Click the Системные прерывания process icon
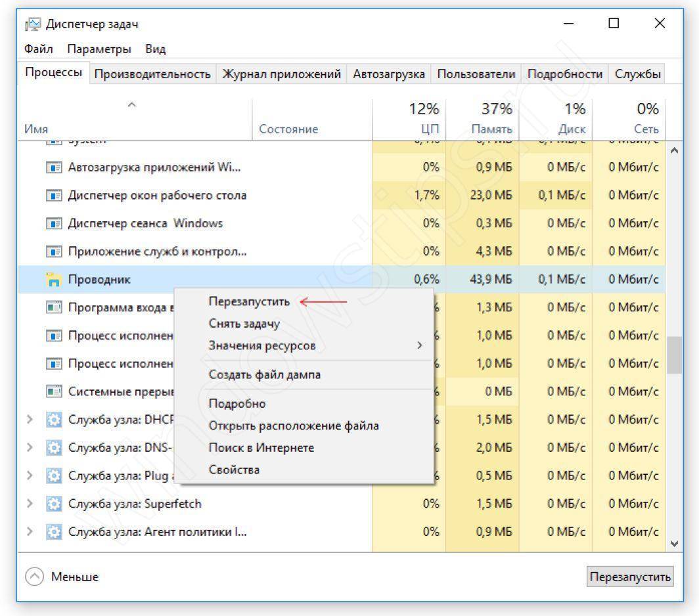Screen dimensions: 699x616 click(54, 391)
